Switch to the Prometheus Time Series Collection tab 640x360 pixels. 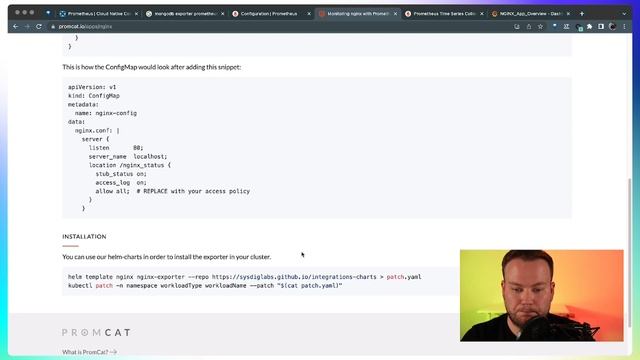(x=444, y=13)
